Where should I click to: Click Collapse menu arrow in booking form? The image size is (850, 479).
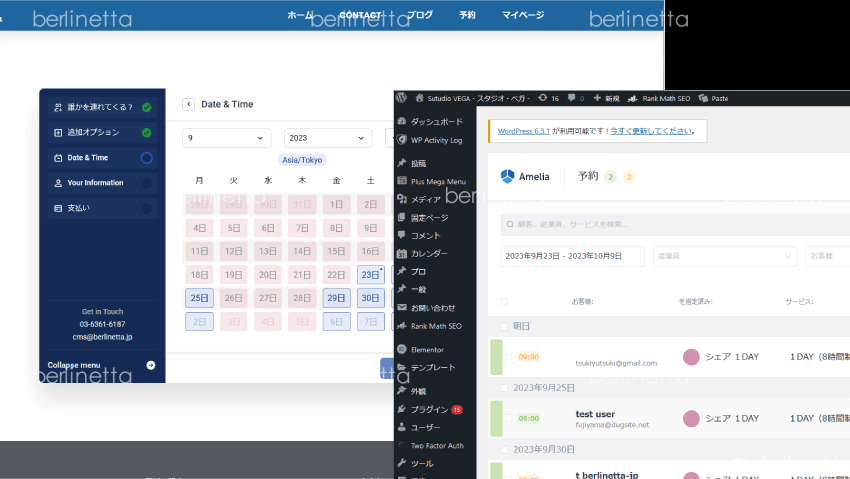coord(151,365)
